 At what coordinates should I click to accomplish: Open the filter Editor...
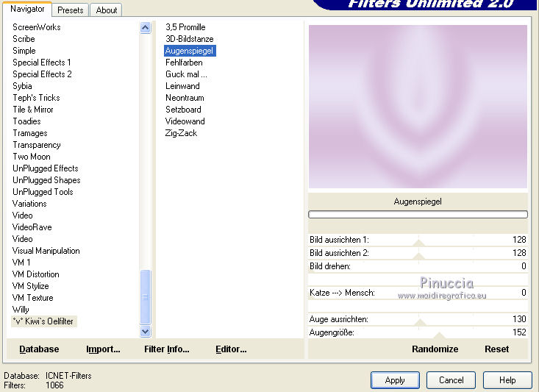231,349
